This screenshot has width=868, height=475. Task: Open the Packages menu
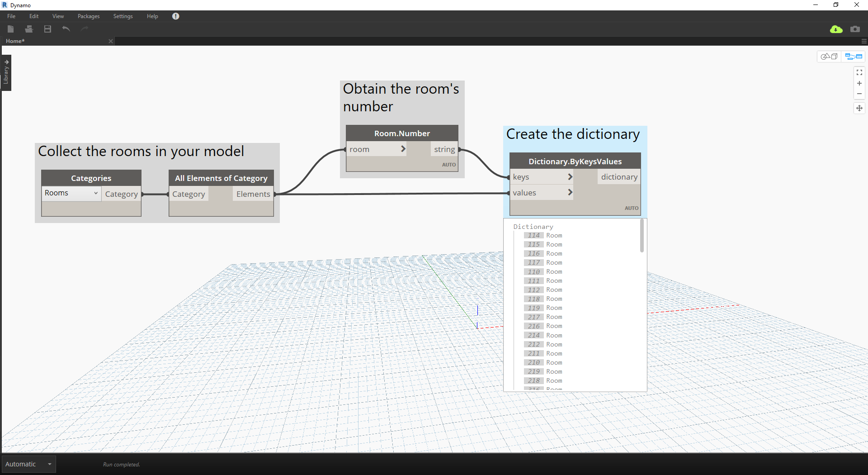coord(89,16)
